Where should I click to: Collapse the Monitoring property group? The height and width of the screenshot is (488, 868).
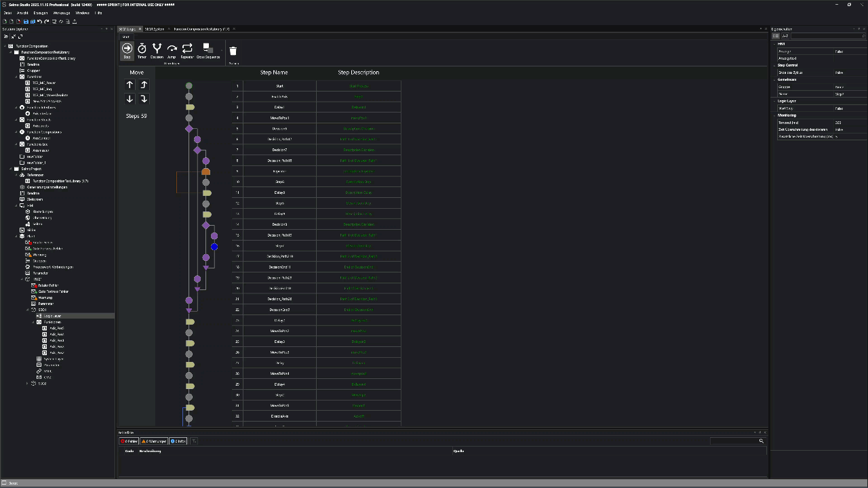click(x=774, y=115)
